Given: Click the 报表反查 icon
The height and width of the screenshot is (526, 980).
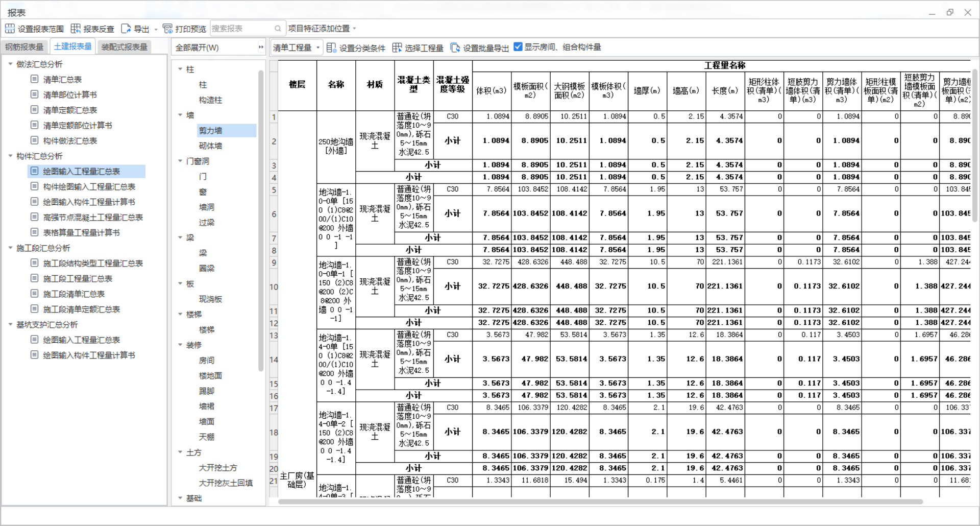Looking at the screenshot, I should pyautogui.click(x=76, y=29).
